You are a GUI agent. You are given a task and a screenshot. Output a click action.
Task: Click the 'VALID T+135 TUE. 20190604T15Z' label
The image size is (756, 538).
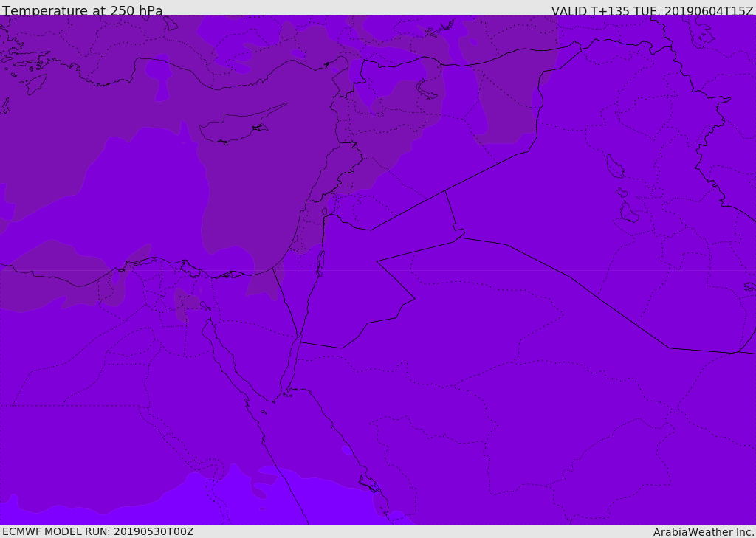[x=653, y=10]
